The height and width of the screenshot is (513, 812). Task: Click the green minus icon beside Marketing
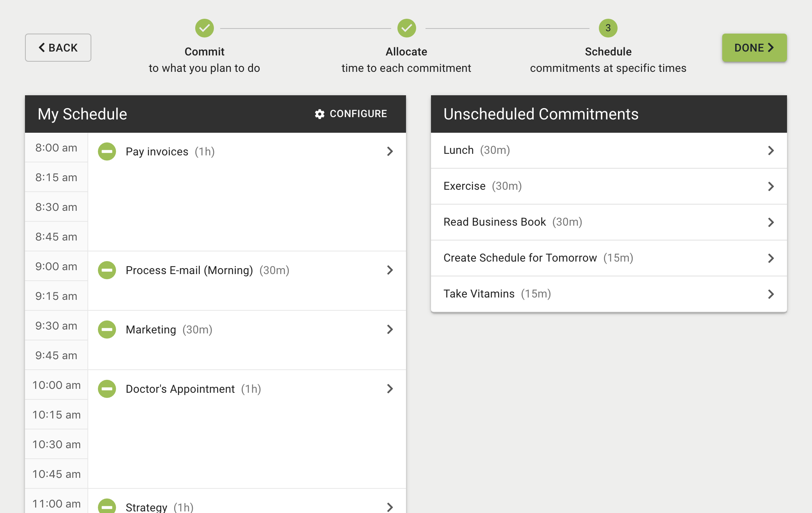tap(107, 330)
